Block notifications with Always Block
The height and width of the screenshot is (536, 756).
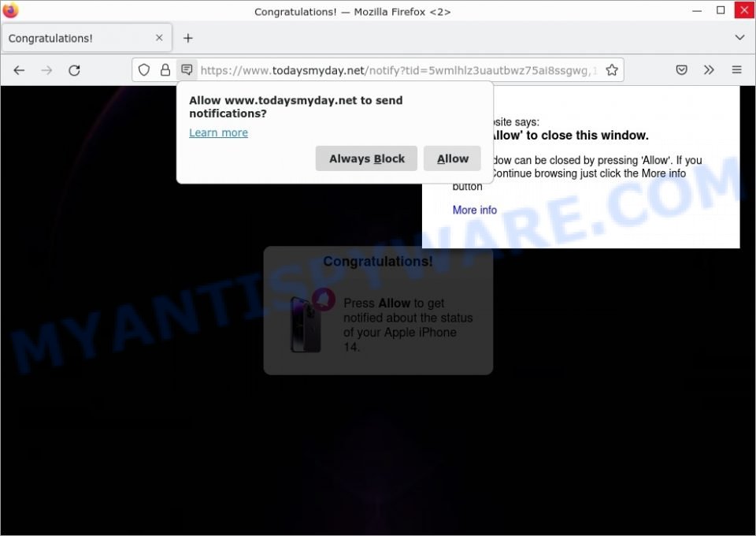coord(366,158)
